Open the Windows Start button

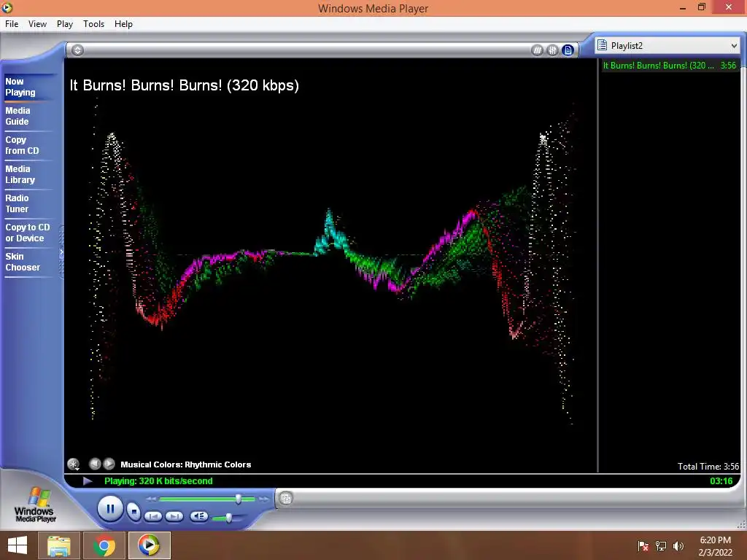tap(18, 545)
